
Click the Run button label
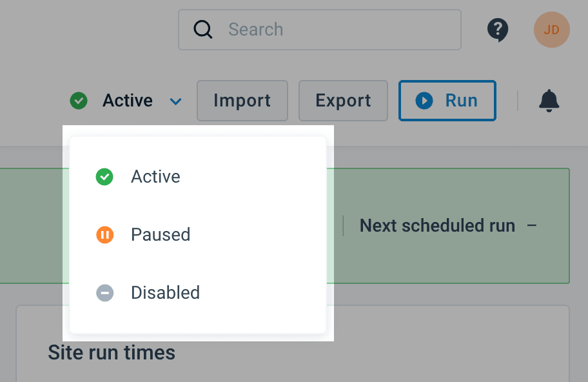point(461,101)
